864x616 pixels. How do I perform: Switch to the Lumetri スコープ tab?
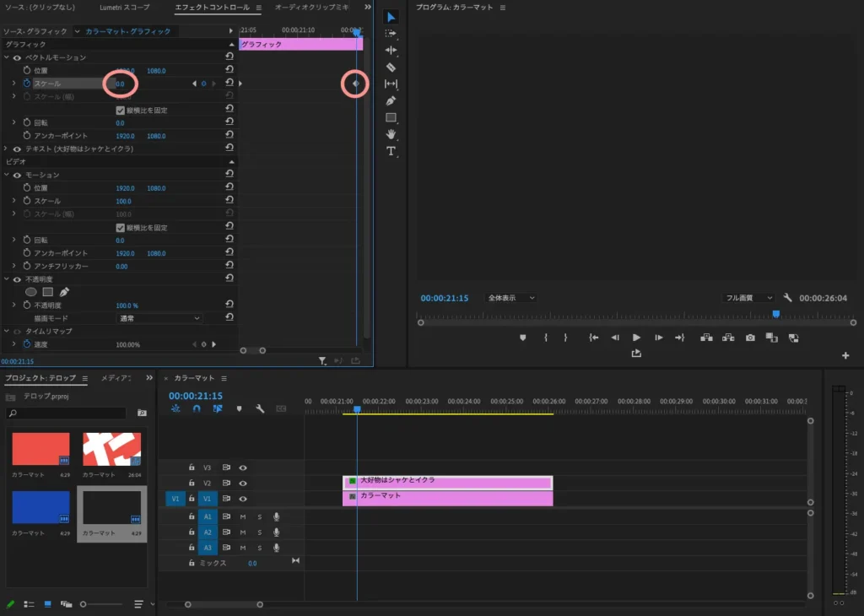pyautogui.click(x=125, y=8)
